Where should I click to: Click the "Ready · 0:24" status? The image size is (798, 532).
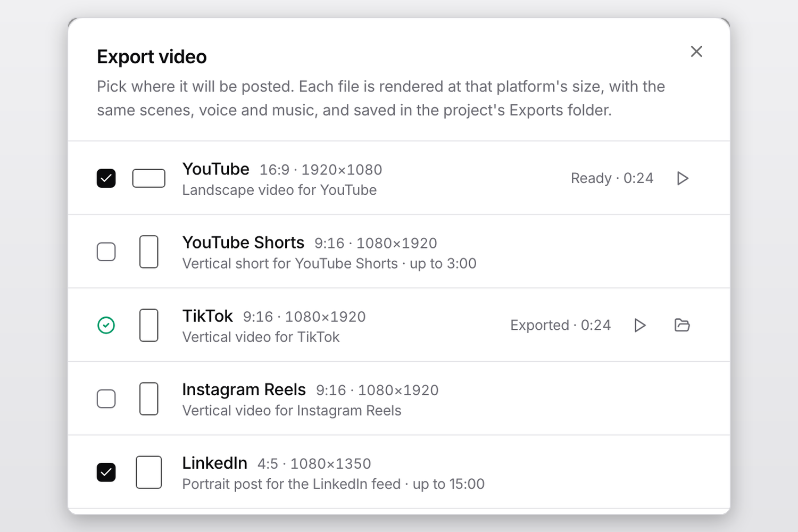point(612,178)
